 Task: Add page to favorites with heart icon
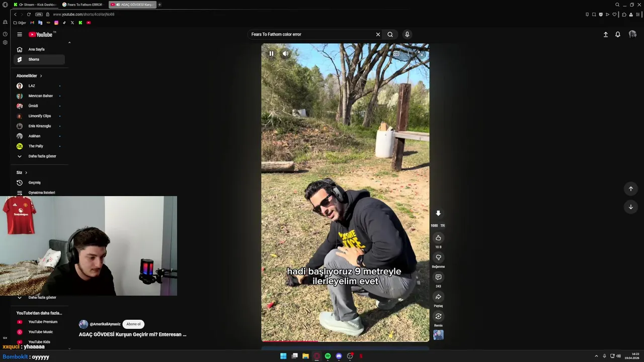click(614, 14)
